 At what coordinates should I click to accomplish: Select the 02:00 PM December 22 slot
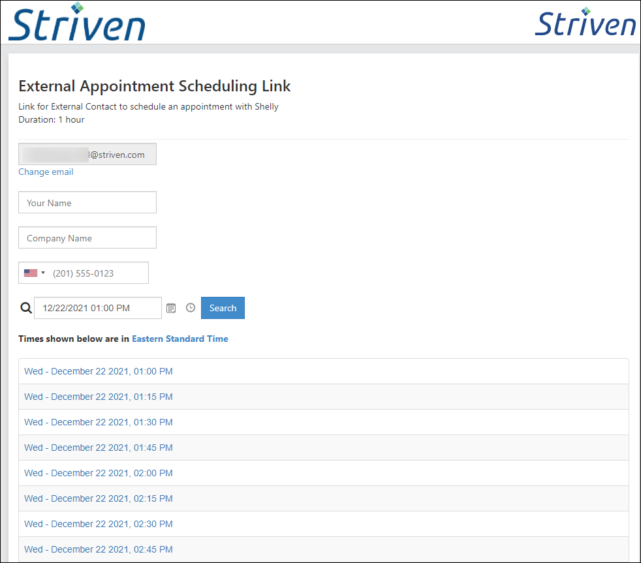(323, 473)
